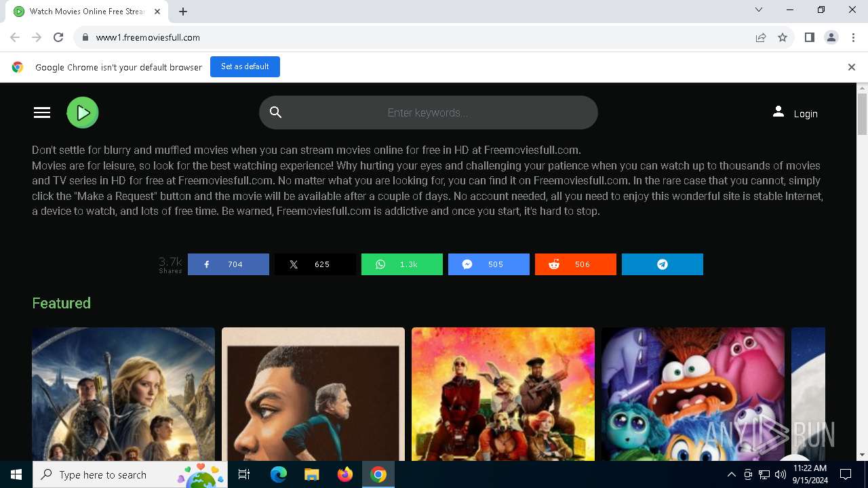
Task: Bookmark this tab with star icon
Action: (783, 37)
